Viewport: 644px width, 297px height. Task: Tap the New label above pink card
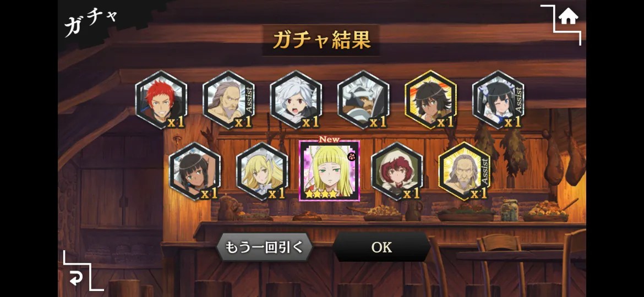[329, 140]
